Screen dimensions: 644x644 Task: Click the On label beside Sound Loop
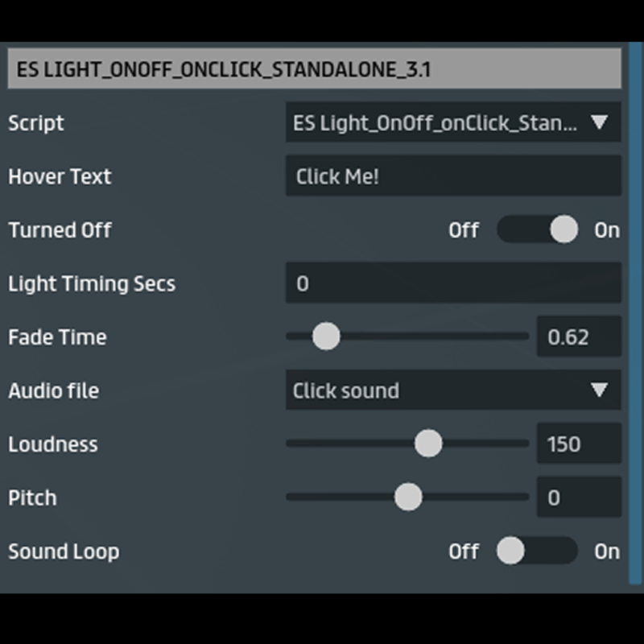(x=607, y=551)
